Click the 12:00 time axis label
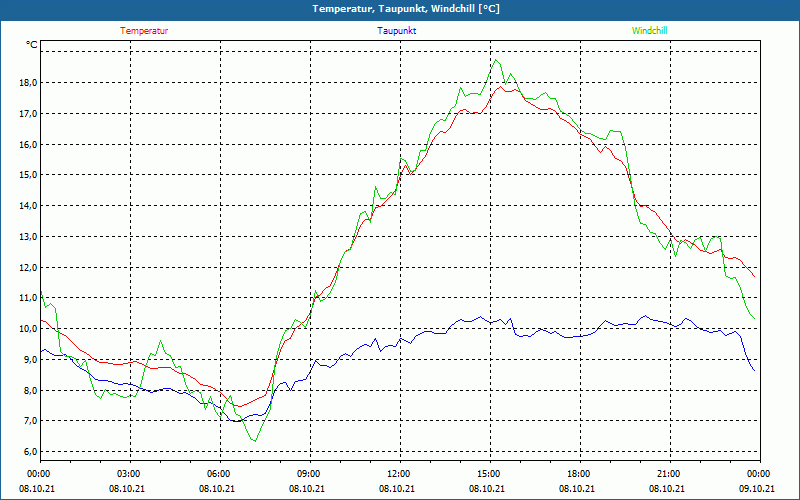Screen dimensions: 800x500 [398, 474]
